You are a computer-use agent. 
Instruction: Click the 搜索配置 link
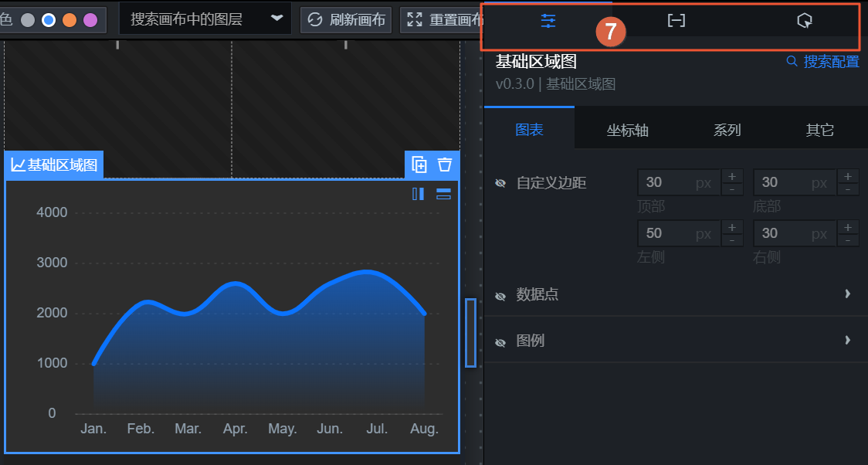click(823, 61)
